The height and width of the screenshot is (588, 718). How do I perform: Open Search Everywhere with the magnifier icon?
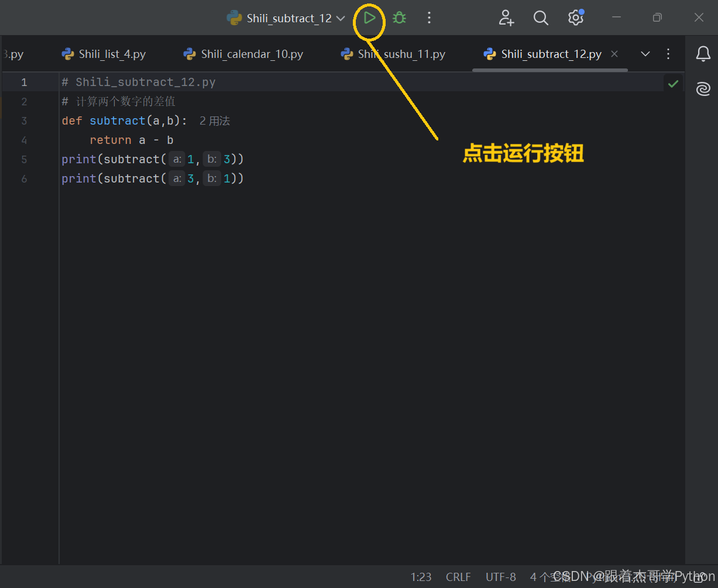pos(541,18)
